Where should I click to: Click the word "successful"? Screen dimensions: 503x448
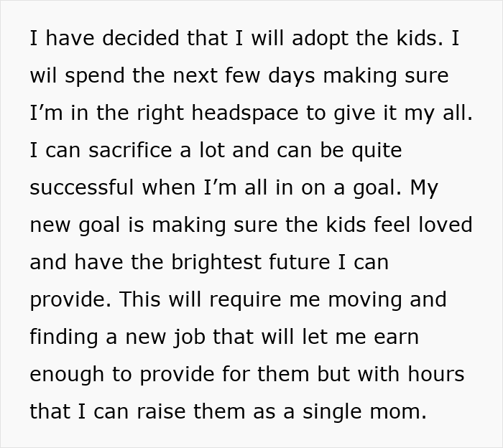pos(83,188)
